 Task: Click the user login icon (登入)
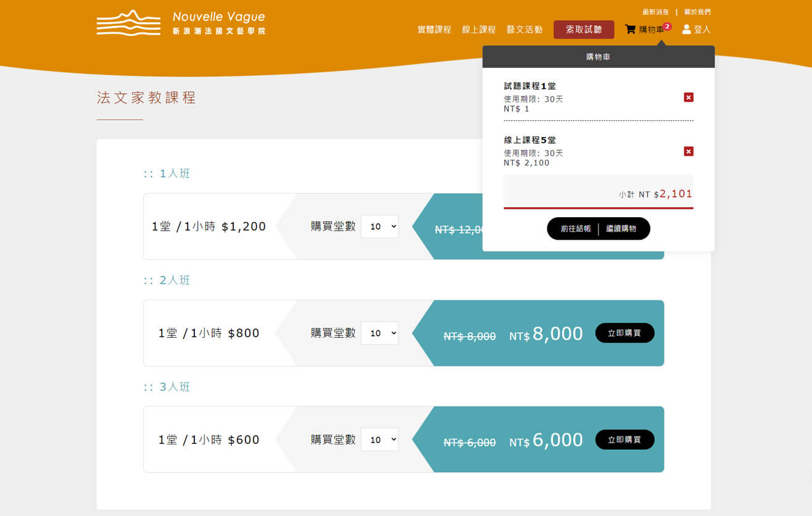pyautogui.click(x=686, y=29)
